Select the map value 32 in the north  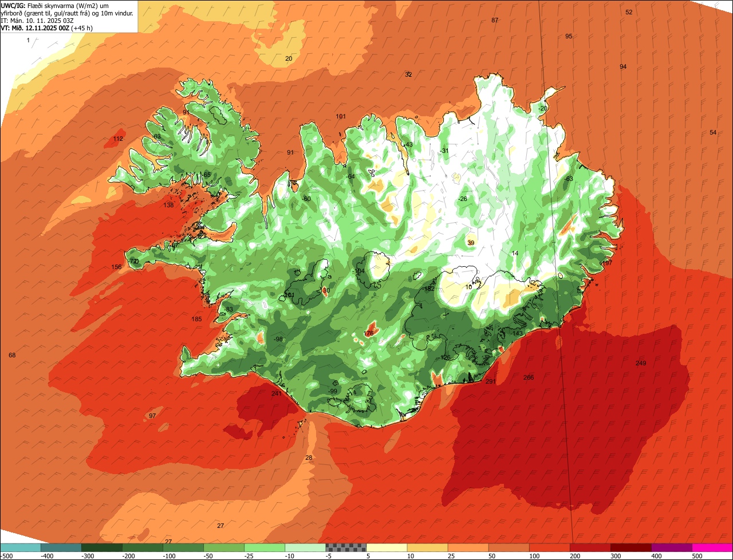(x=408, y=74)
